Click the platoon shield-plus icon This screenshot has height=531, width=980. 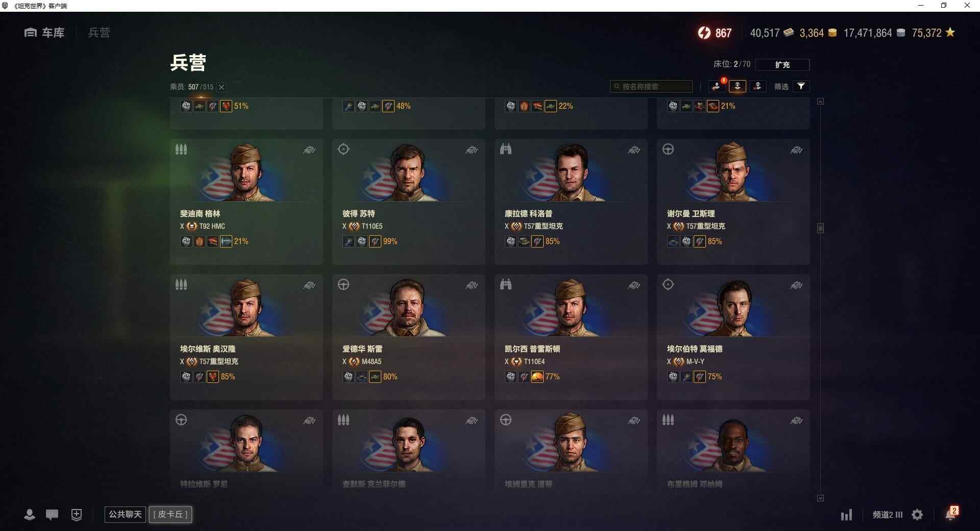tap(77, 515)
